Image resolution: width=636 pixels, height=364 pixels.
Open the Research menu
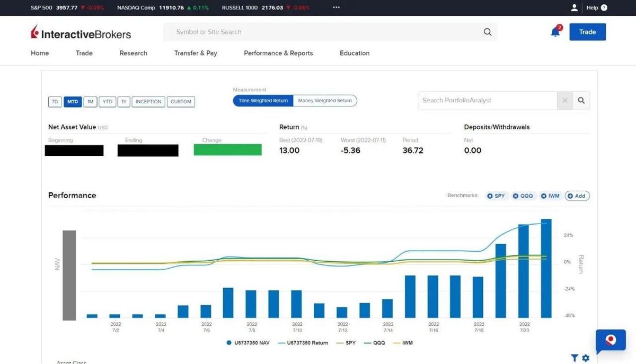134,53
